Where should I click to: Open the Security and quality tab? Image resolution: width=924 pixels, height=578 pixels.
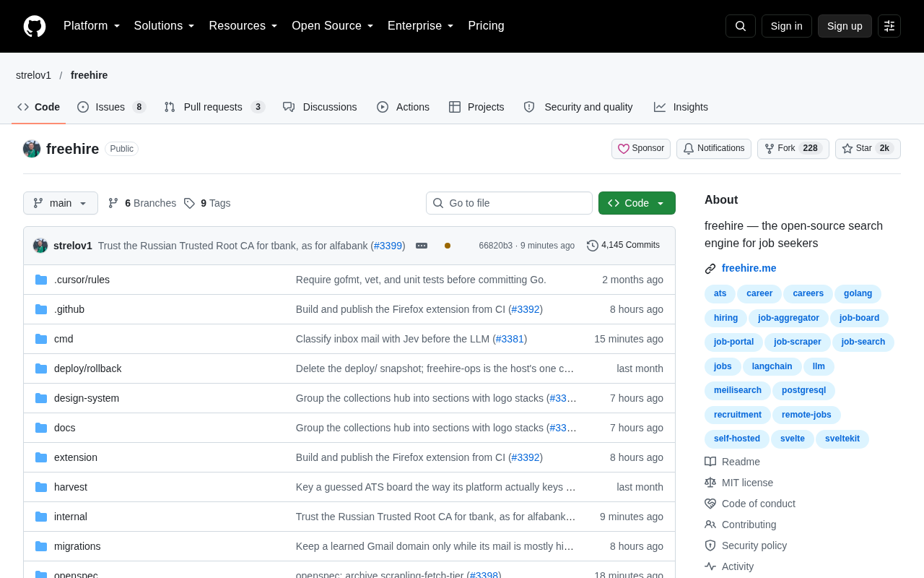pos(578,107)
